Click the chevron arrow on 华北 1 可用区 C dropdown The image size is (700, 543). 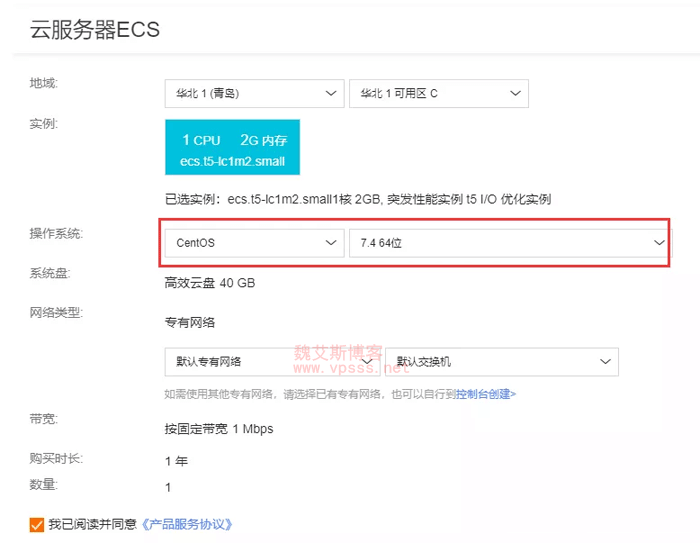point(516,94)
